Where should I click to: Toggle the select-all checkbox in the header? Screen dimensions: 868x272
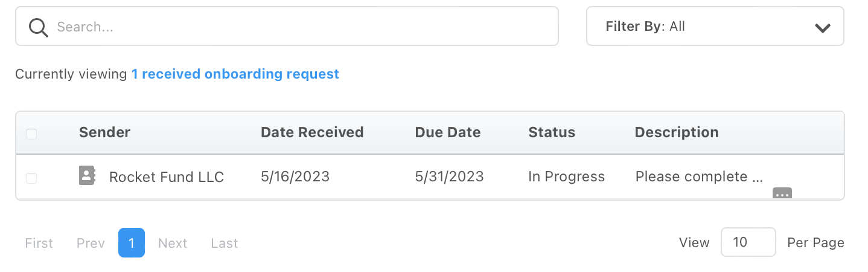[31, 134]
